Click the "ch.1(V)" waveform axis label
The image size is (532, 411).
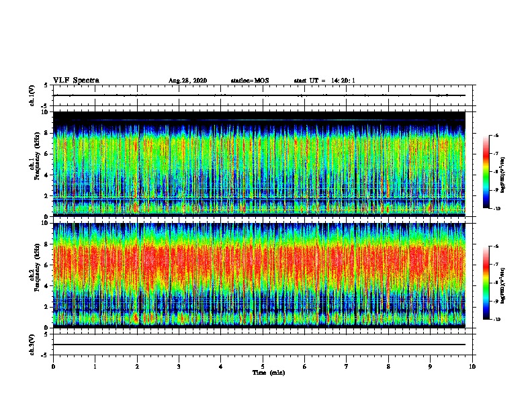32,95
